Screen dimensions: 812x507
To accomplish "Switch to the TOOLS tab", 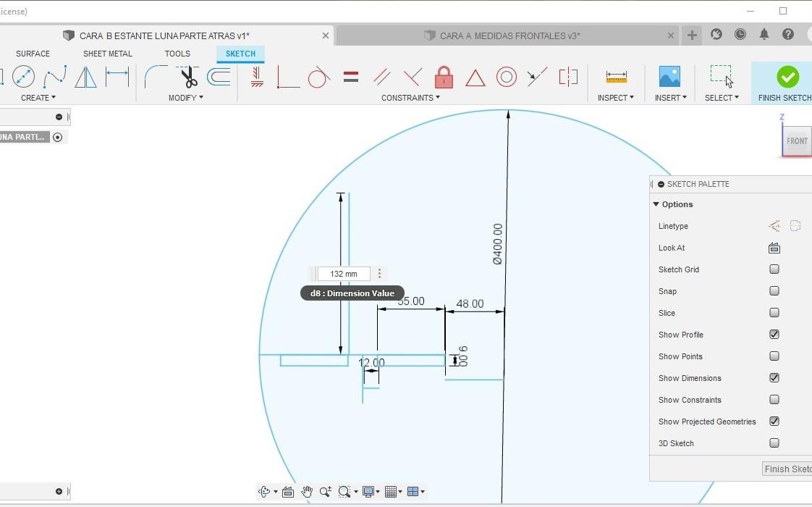I will pos(177,54).
